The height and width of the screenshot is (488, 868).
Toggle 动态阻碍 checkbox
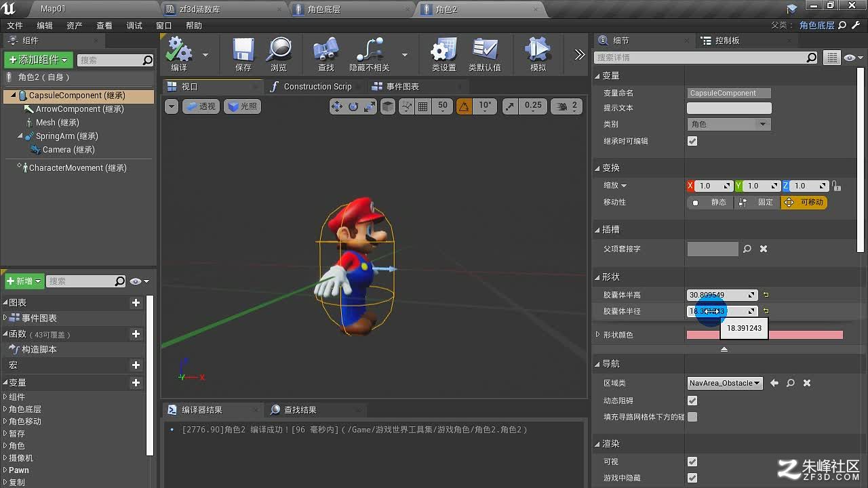pyautogui.click(x=692, y=401)
